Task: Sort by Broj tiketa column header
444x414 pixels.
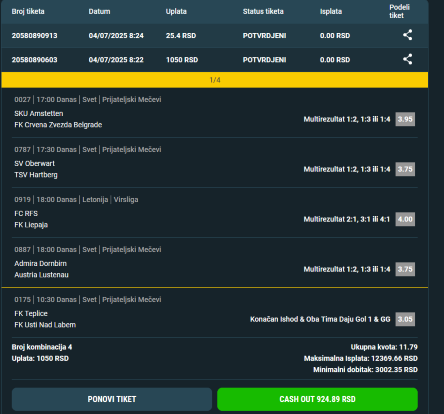Action: [x=28, y=11]
